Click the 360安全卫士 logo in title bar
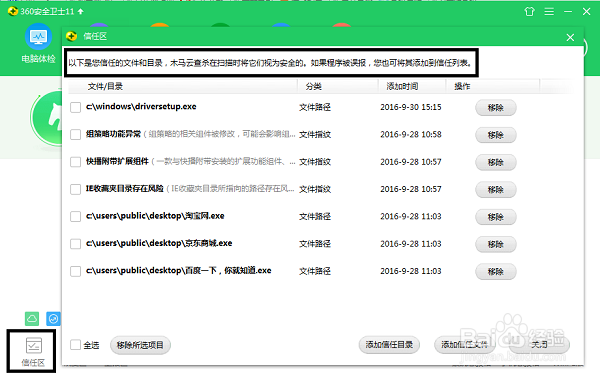The width and height of the screenshot is (600, 378). point(13,11)
